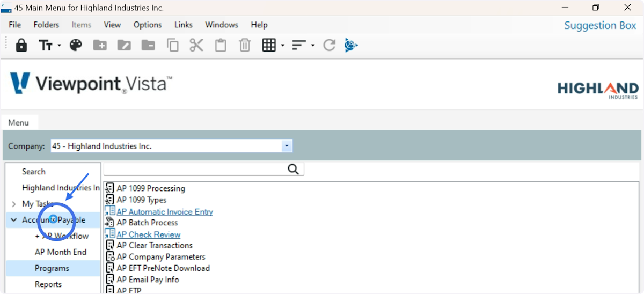The width and height of the screenshot is (644, 294).
Task: Select the + AP Workflow tree item
Action: pos(62,236)
